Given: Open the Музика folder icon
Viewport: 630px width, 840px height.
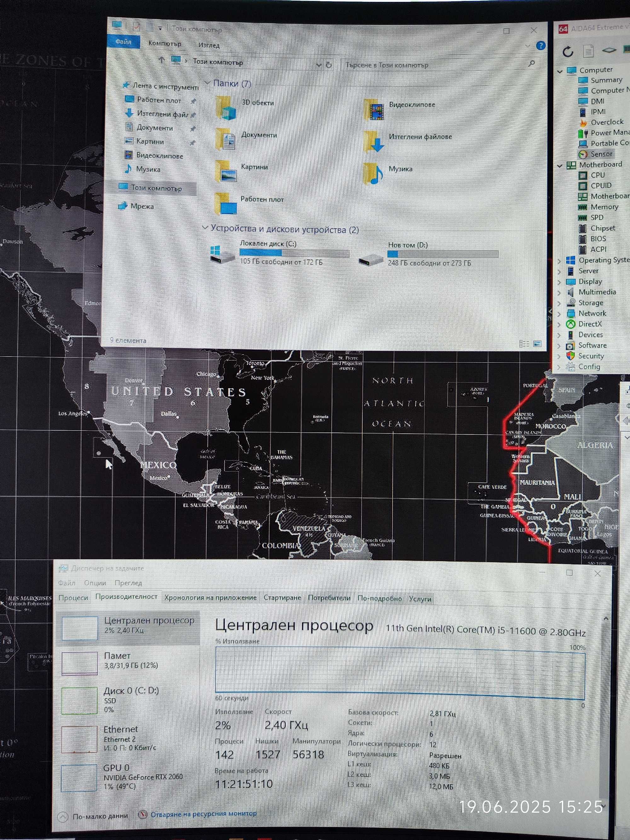Looking at the screenshot, I should (x=373, y=173).
